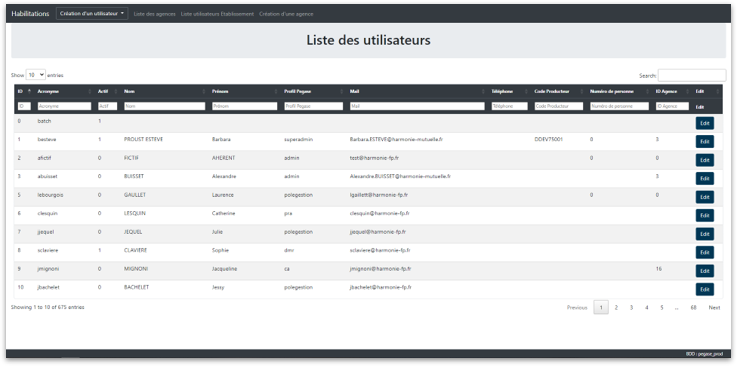737x366 pixels.
Task: Edit the sclaviere user row
Action: [705, 253]
